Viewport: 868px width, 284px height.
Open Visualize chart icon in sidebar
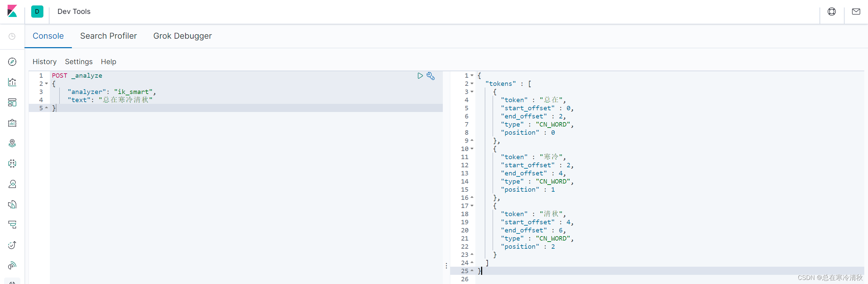[x=12, y=82]
